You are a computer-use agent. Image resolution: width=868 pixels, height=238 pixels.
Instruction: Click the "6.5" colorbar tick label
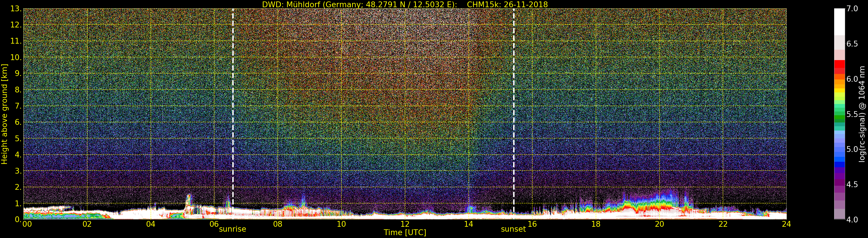pyautogui.click(x=852, y=44)
